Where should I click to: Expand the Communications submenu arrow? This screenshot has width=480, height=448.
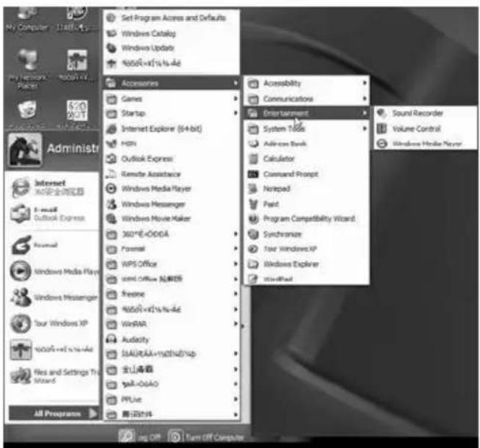pos(364,98)
